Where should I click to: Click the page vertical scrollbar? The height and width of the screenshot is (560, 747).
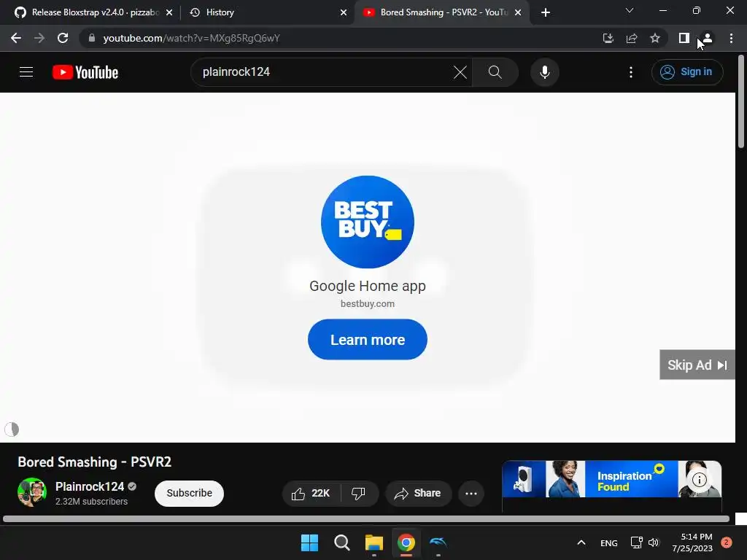pos(741,101)
